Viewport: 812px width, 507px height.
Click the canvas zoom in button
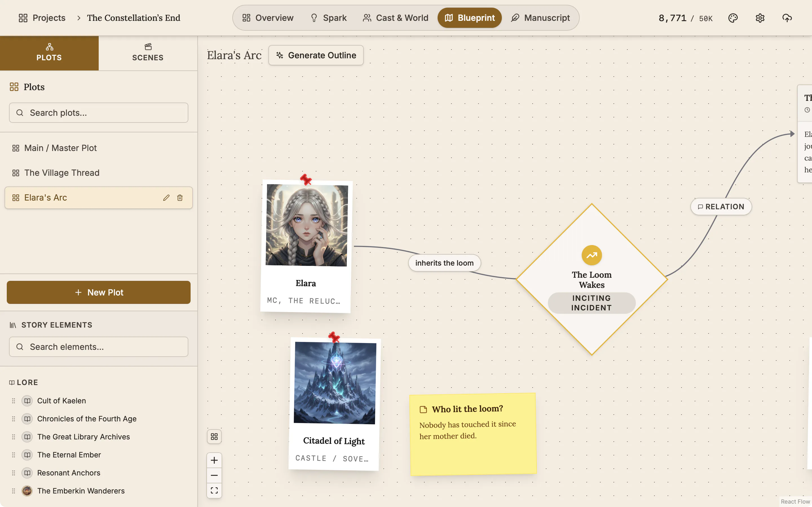(x=214, y=460)
